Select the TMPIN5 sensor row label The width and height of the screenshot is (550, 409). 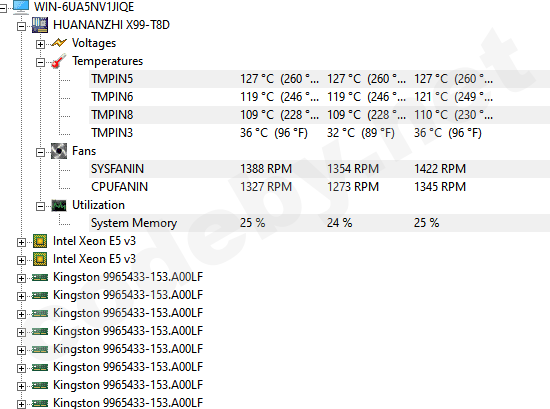pyautogui.click(x=112, y=79)
